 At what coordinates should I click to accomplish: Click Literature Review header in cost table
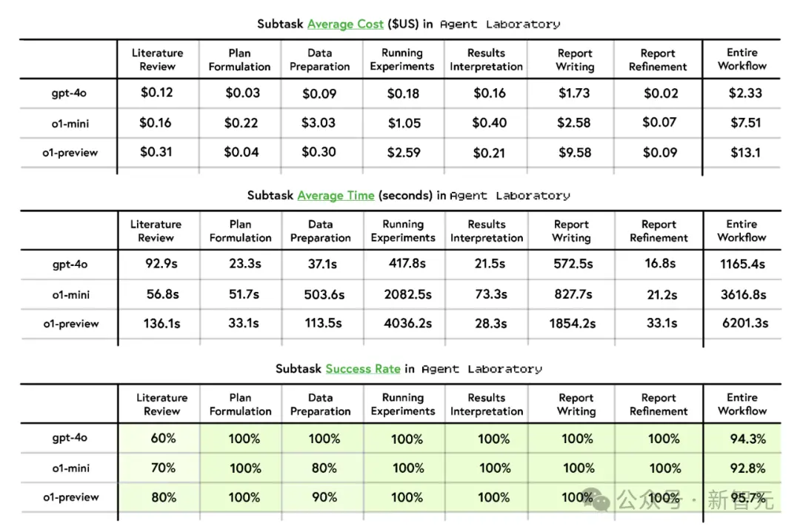tap(157, 60)
